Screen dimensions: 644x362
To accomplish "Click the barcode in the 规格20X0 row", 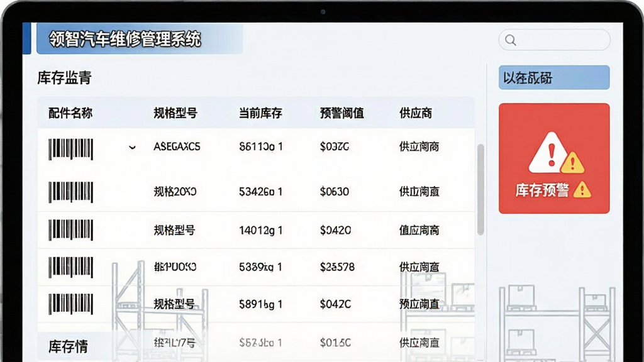I will click(x=70, y=192).
